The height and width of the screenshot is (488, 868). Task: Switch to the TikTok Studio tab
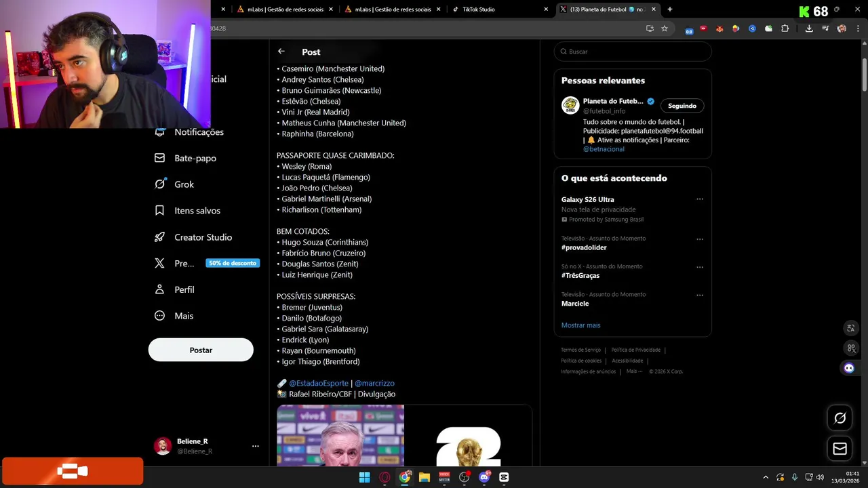(499, 9)
